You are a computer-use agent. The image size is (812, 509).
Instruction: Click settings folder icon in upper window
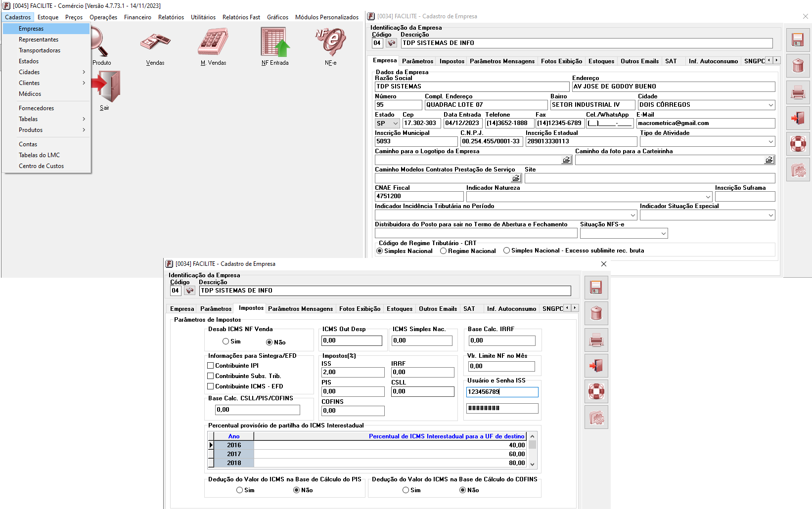click(798, 170)
